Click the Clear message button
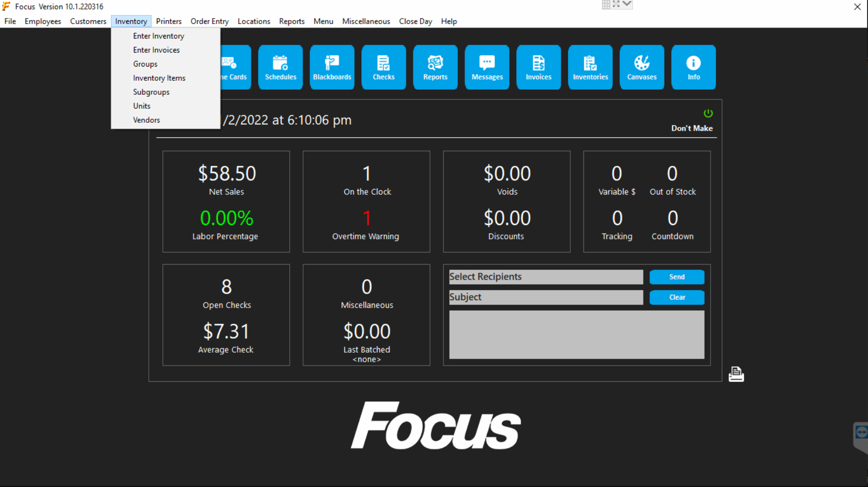868x487 pixels. point(677,297)
